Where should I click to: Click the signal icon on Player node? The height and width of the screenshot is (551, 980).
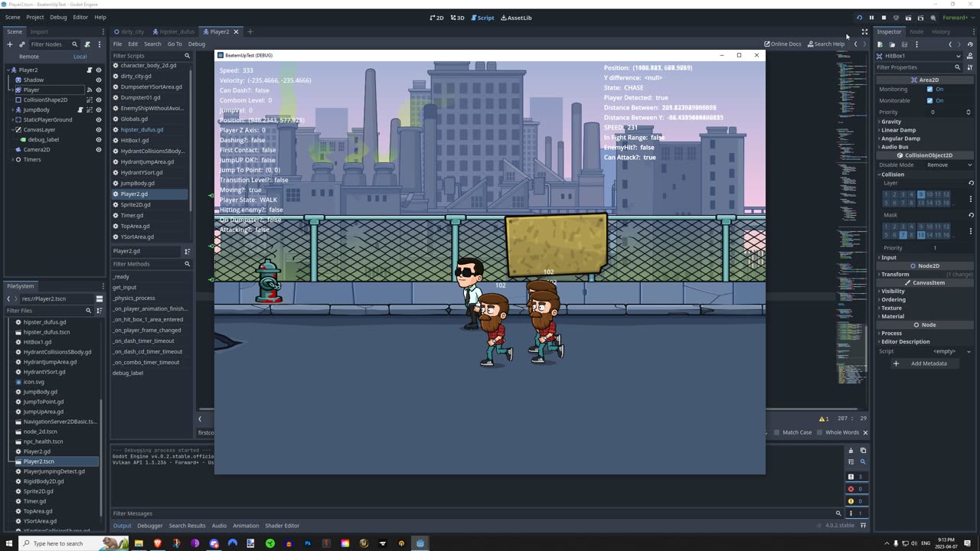89,90
